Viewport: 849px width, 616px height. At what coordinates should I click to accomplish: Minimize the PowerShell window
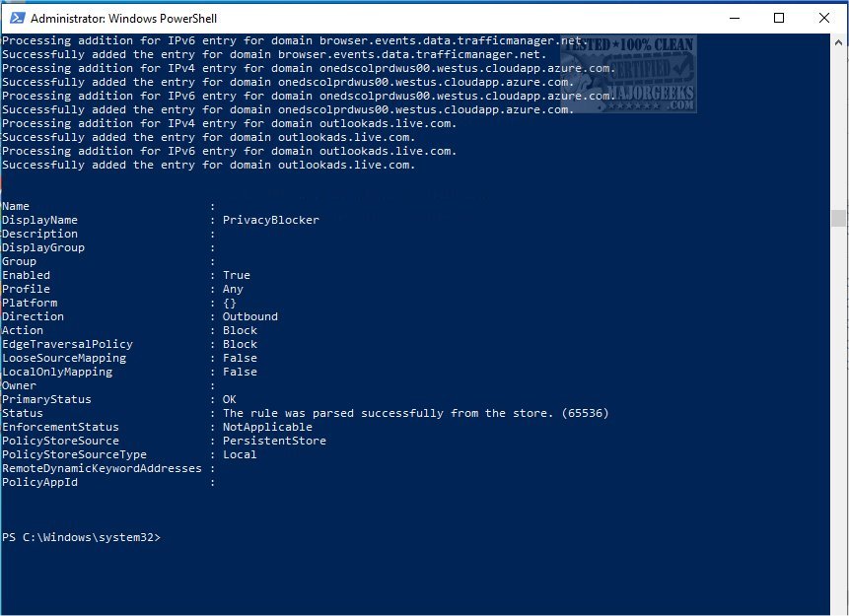tap(733, 18)
